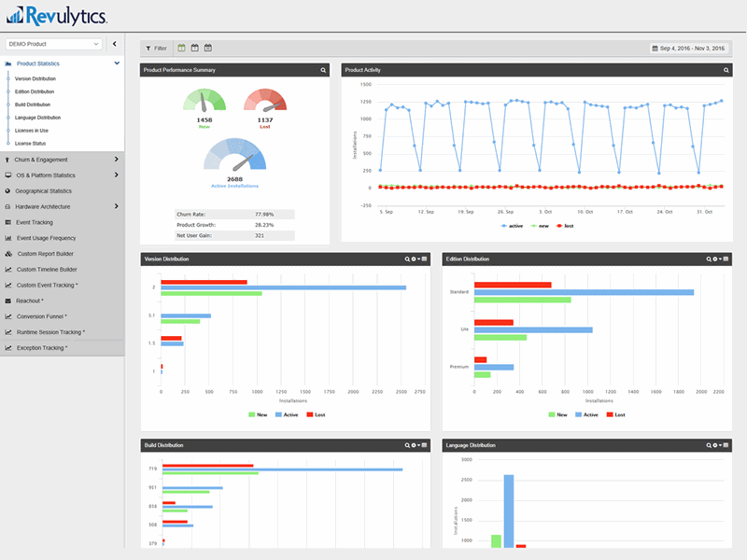Click the envelope icon beside Reachout
The height and width of the screenshot is (560, 747).
[7, 301]
